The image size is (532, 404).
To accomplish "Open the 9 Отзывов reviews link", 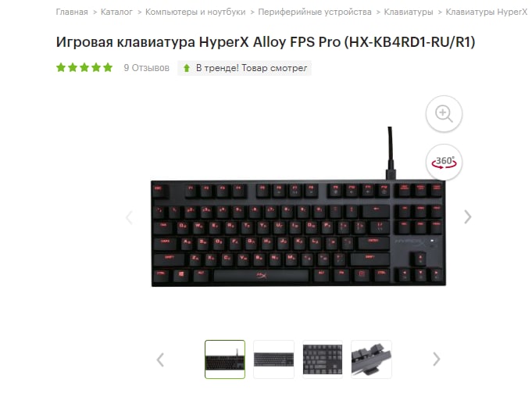I will [147, 68].
